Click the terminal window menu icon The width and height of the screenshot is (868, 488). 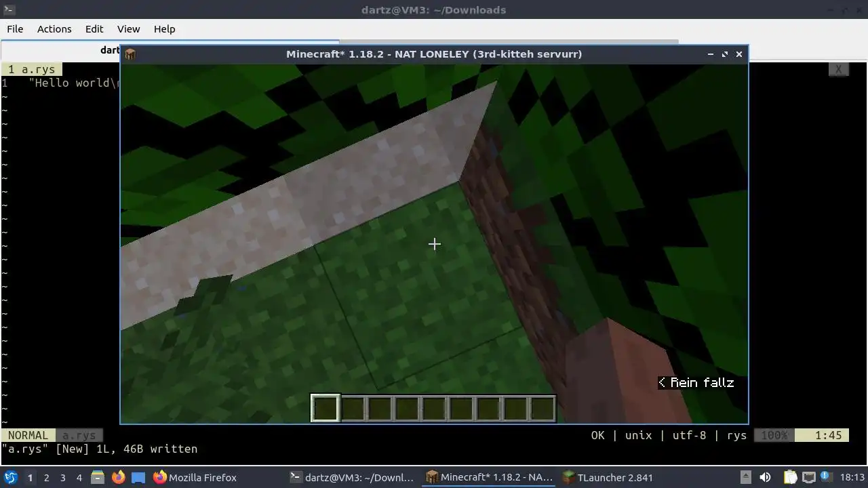(7, 9)
